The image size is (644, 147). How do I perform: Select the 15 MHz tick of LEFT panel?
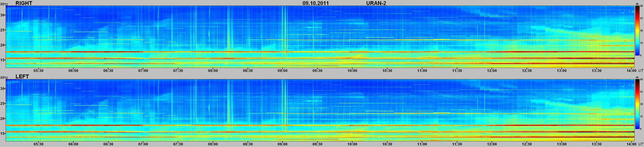pyautogui.click(x=3, y=133)
